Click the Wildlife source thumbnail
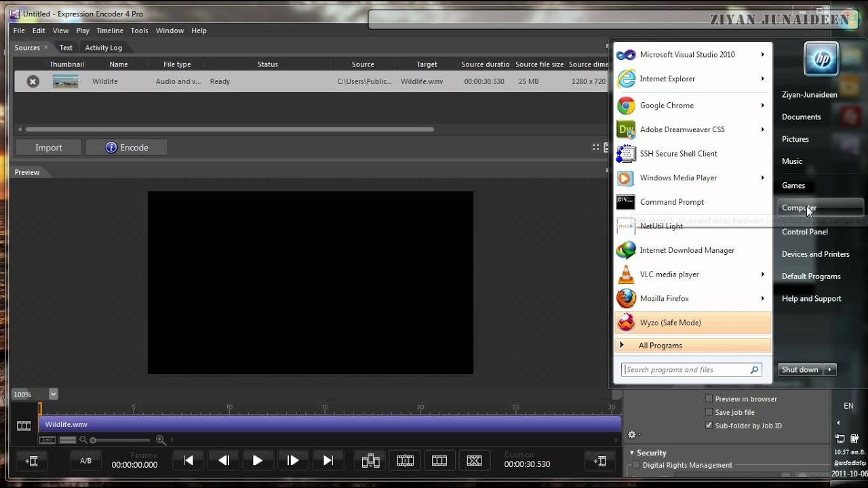The image size is (868, 488). tap(66, 81)
